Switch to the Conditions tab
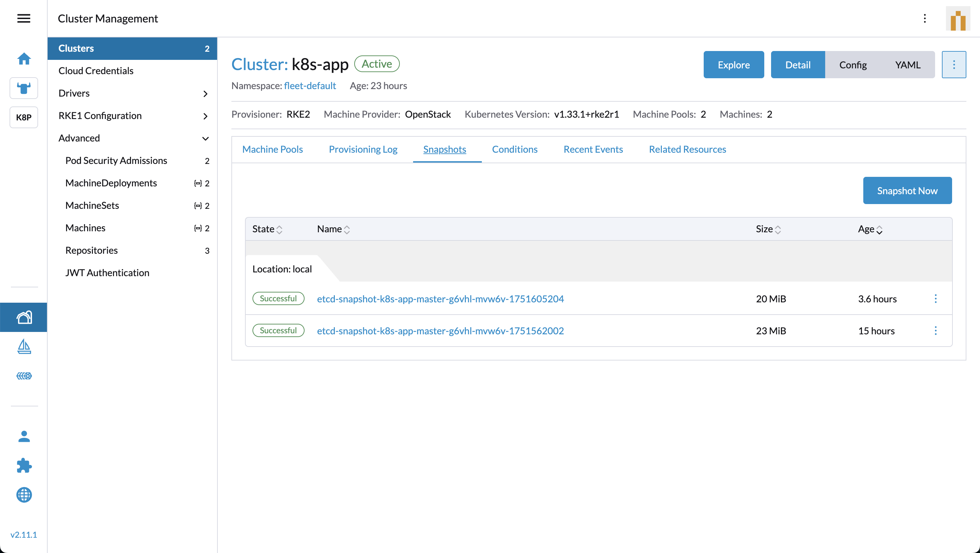980x553 pixels. (514, 149)
